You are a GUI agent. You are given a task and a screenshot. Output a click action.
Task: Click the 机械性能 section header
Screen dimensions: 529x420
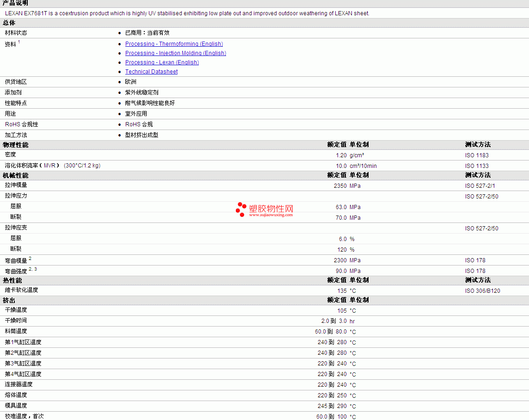pos(16,175)
